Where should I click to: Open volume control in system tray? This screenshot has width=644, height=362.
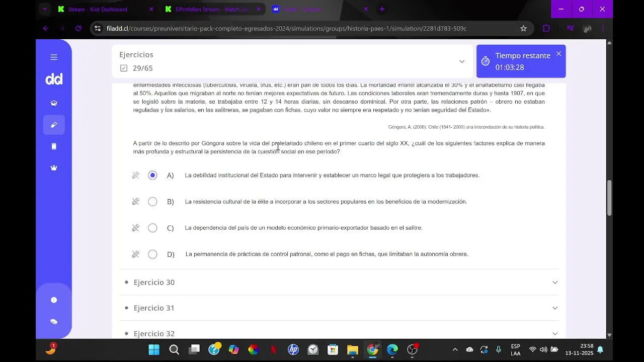tap(543, 350)
